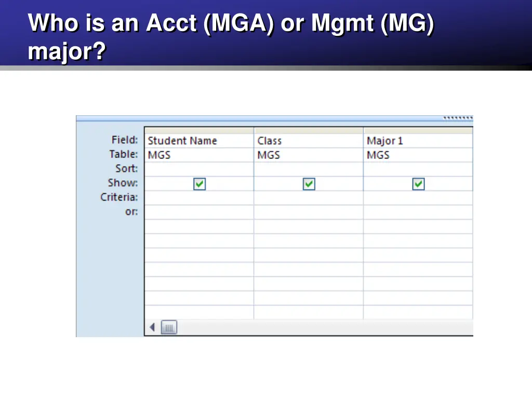Select Student Name column via its header bar
532x399 pixels.
[x=199, y=130]
